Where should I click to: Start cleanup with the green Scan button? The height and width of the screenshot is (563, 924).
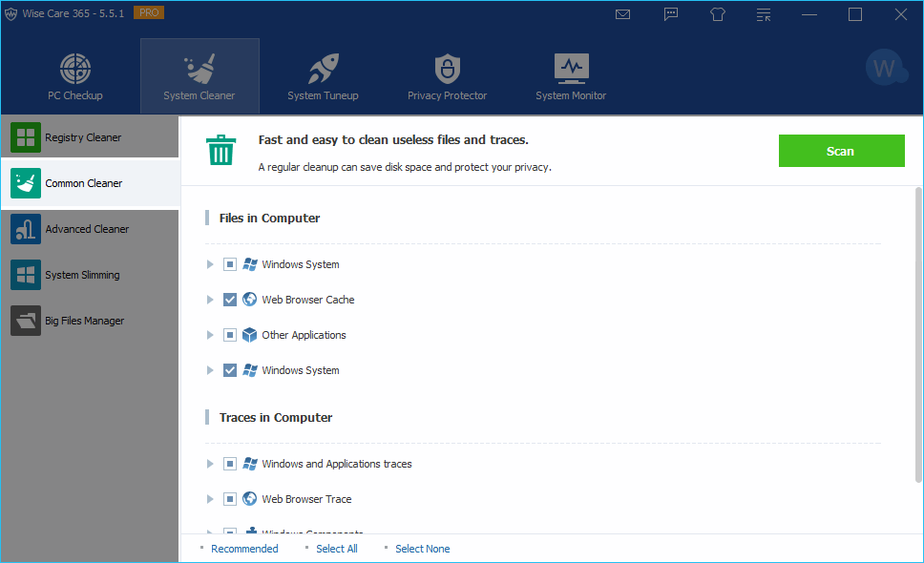842,151
